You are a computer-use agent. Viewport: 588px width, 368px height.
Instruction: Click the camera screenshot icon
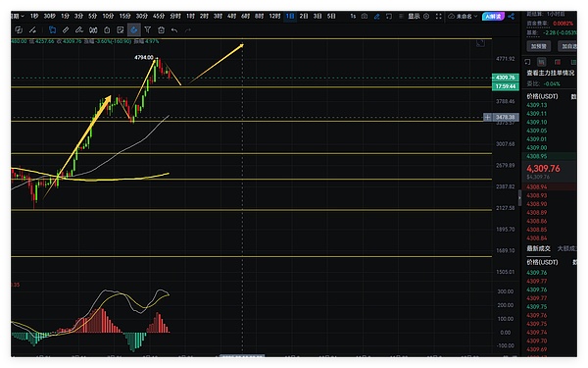tap(365, 16)
